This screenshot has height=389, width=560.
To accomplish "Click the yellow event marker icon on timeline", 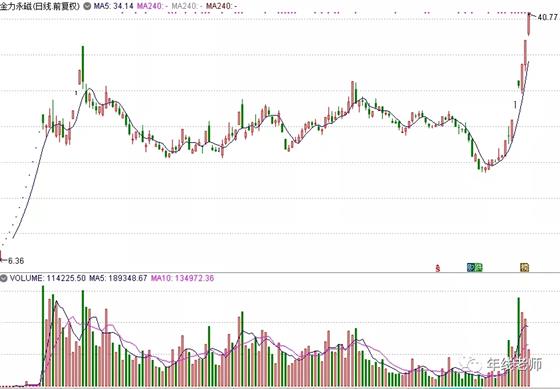I will [x=524, y=267].
